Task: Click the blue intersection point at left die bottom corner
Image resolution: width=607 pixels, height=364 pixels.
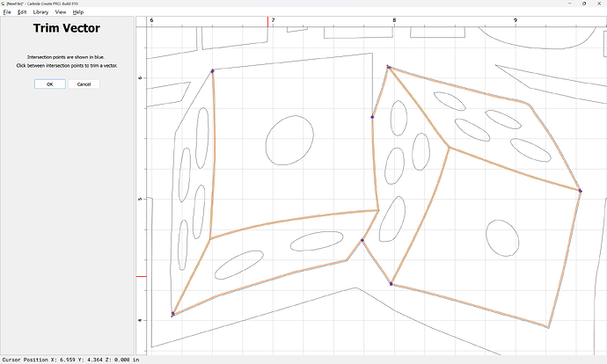Action: coord(173,314)
